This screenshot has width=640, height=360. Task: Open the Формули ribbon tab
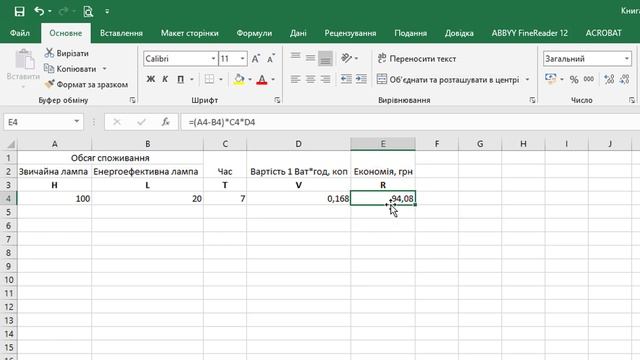pos(254,33)
